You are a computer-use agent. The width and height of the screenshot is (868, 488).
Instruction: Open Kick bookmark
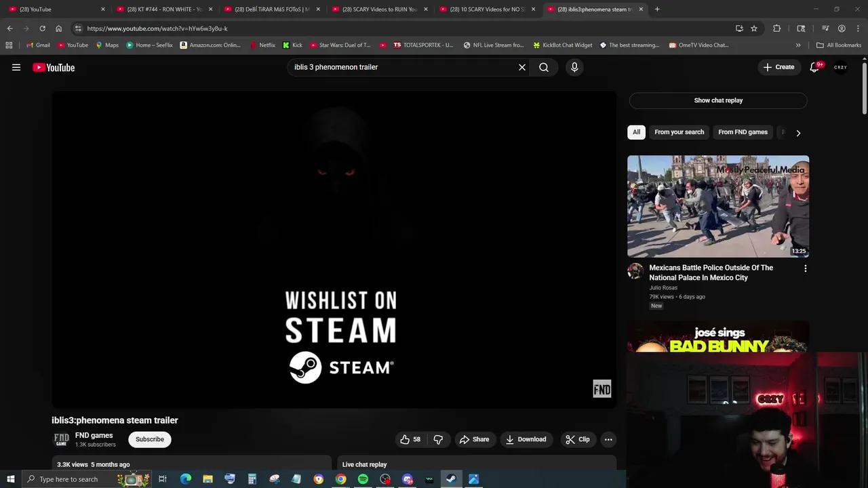point(292,45)
